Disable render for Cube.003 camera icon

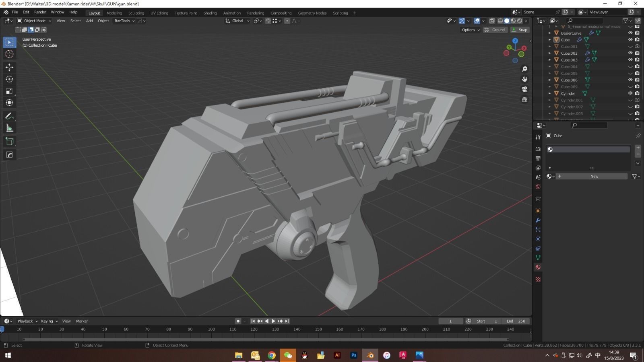[637, 60]
